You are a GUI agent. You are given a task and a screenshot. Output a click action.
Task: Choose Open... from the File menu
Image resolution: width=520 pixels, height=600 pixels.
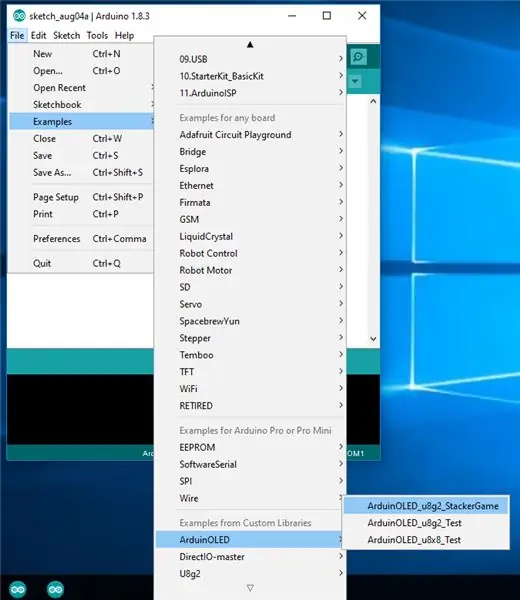(x=81, y=71)
